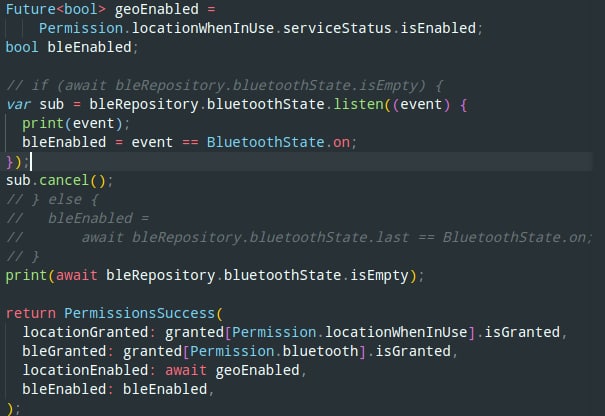
Task: Click print(event) statement
Action: tap(76, 123)
